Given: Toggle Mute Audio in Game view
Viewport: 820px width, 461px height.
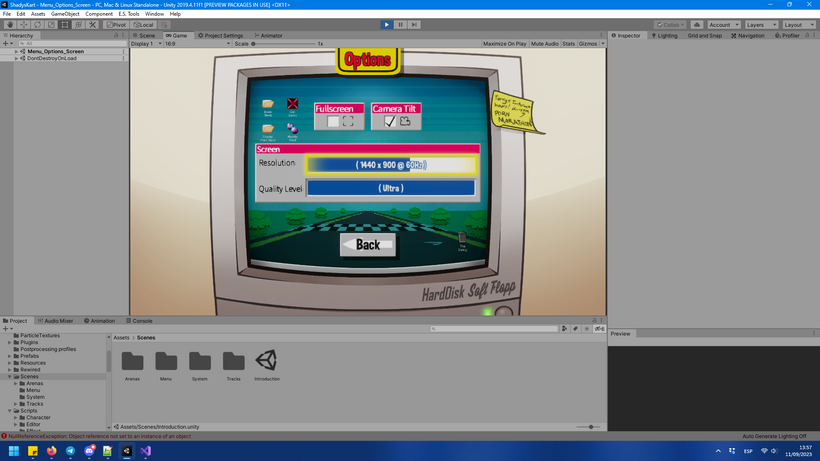Looking at the screenshot, I should [544, 44].
